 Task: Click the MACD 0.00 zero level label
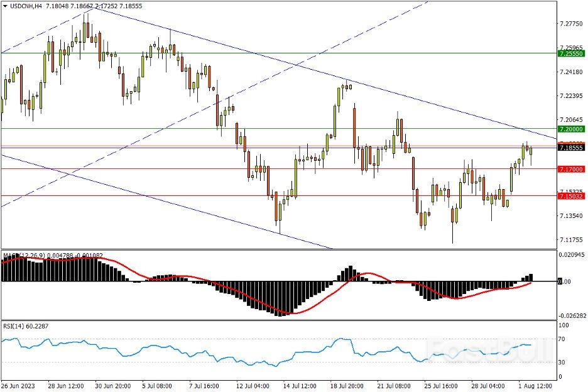(x=565, y=281)
